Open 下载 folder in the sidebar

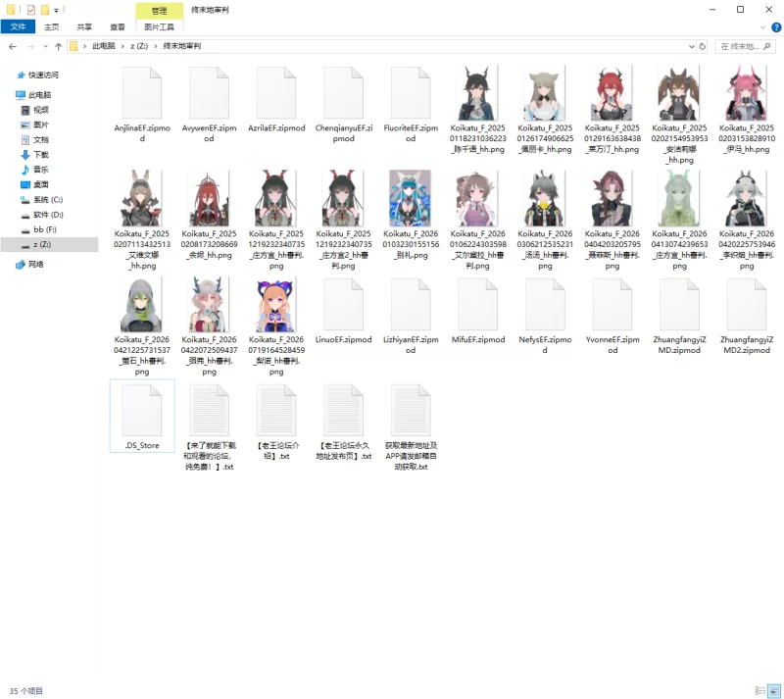[x=41, y=155]
